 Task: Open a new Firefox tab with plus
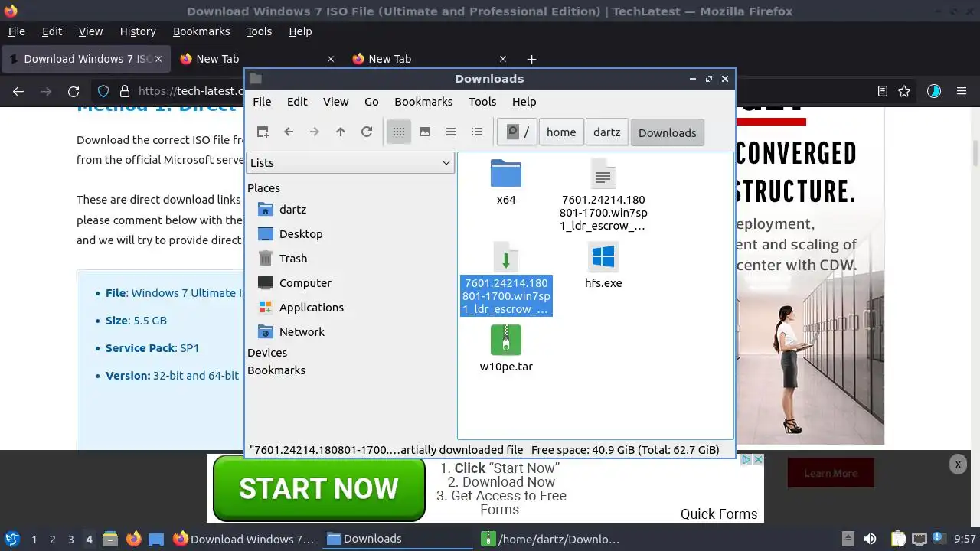pyautogui.click(x=531, y=59)
